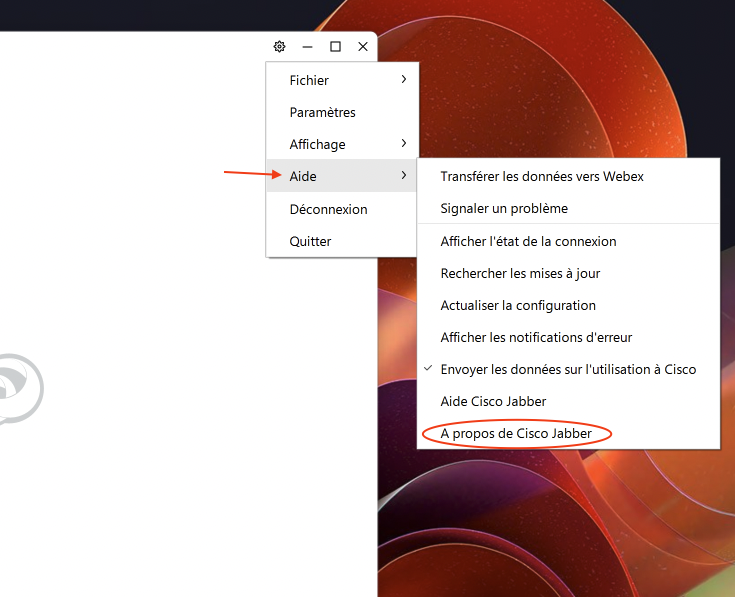Click Signaler un problème

tap(504, 208)
